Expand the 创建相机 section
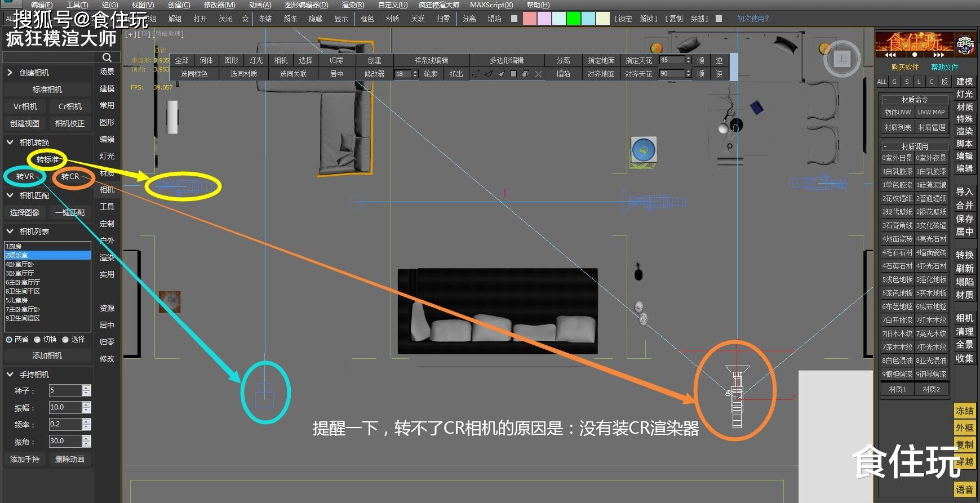The image size is (980, 503). (10, 73)
